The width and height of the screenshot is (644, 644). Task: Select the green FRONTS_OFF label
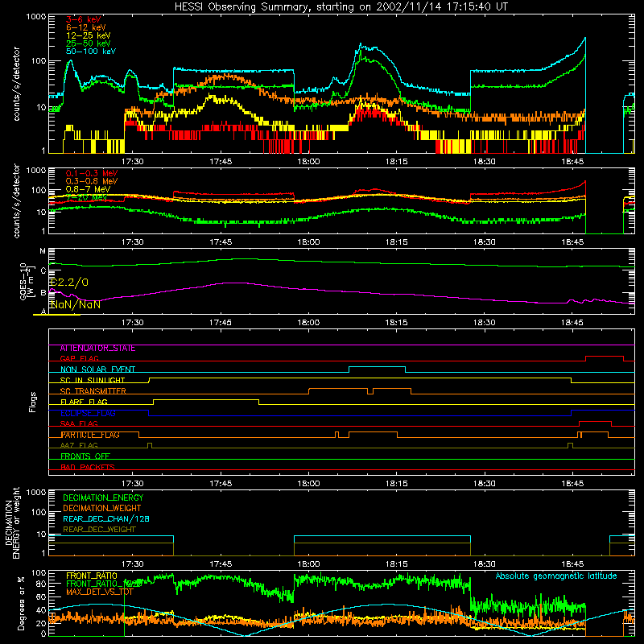(85, 456)
